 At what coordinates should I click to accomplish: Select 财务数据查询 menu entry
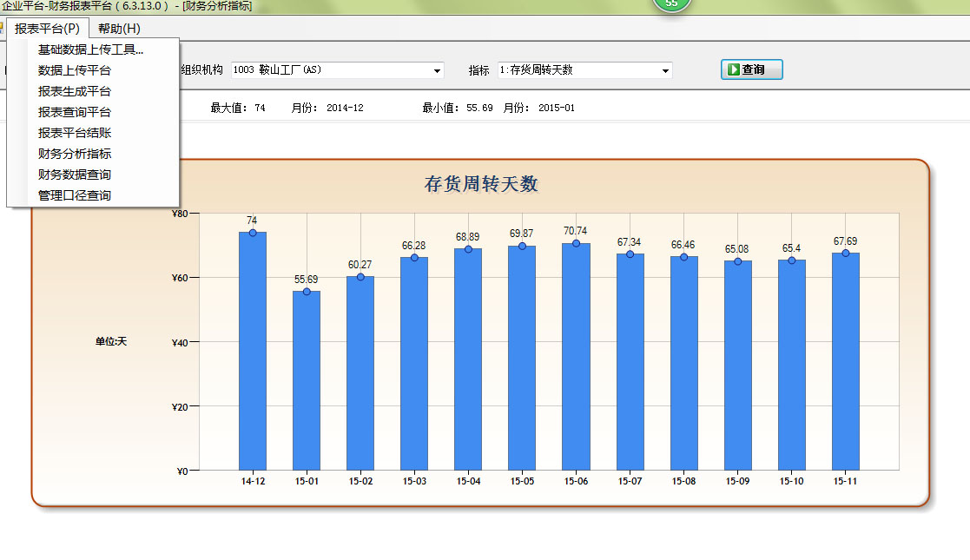click(x=93, y=175)
